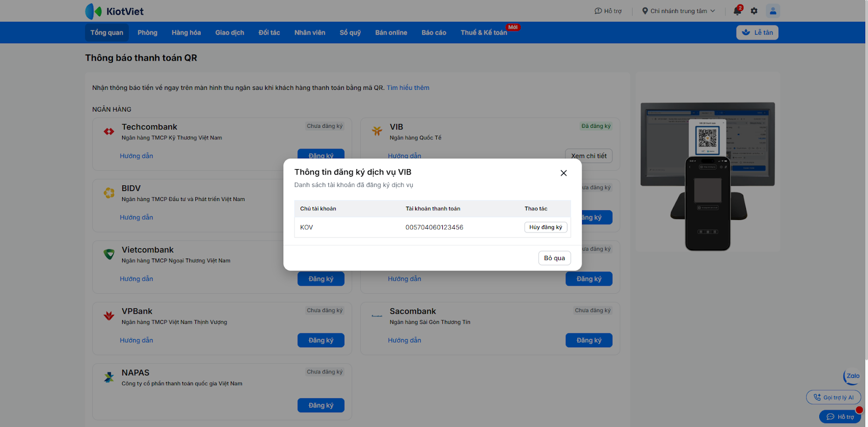Go to the Tổng quan tab
The image size is (868, 427).
click(x=107, y=33)
